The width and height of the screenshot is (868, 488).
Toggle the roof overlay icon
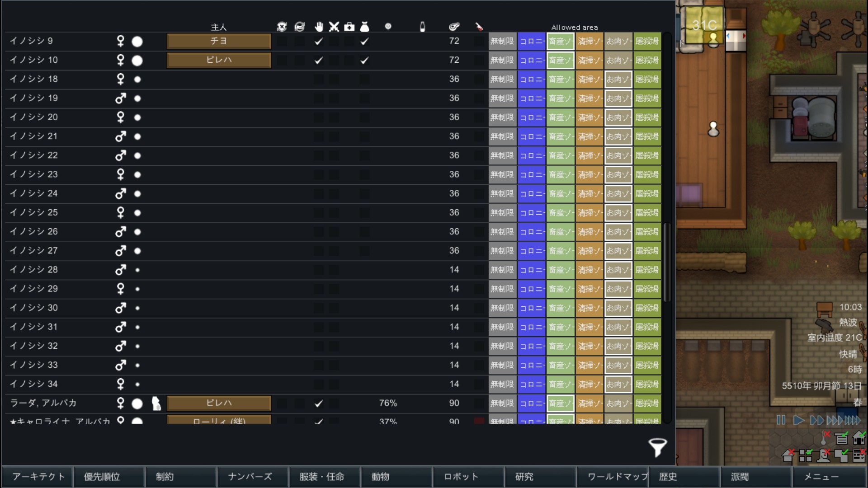pos(788,455)
